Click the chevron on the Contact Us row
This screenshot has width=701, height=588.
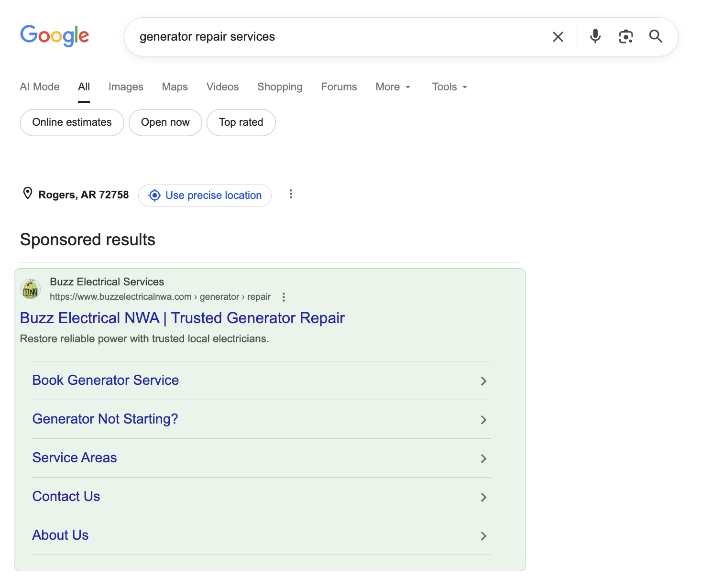click(483, 497)
